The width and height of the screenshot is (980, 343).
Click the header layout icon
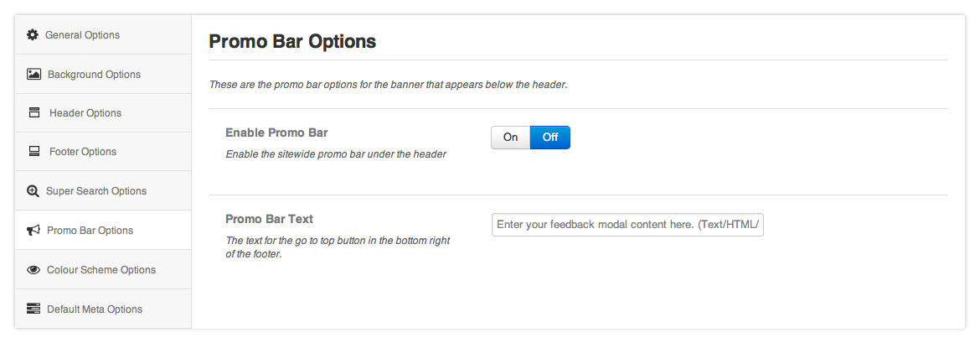coord(34,112)
